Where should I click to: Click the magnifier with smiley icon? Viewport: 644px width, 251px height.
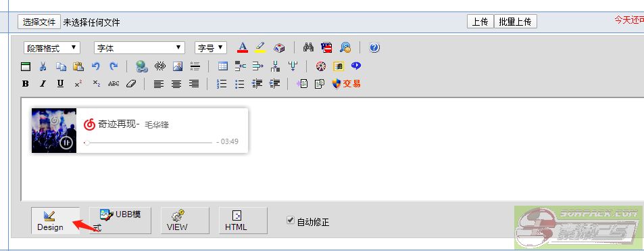tap(345, 47)
